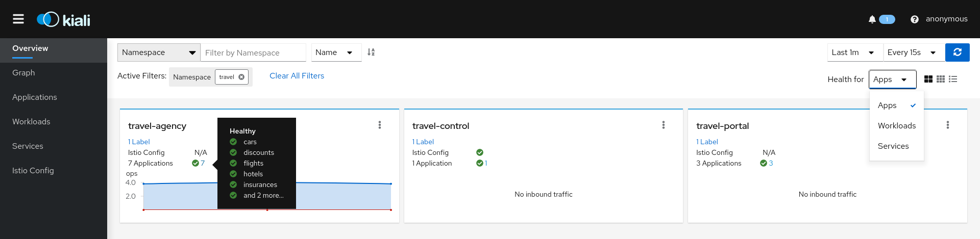The image size is (980, 239).
Task: Open travel-agency card kebab menu
Action: pos(379,125)
